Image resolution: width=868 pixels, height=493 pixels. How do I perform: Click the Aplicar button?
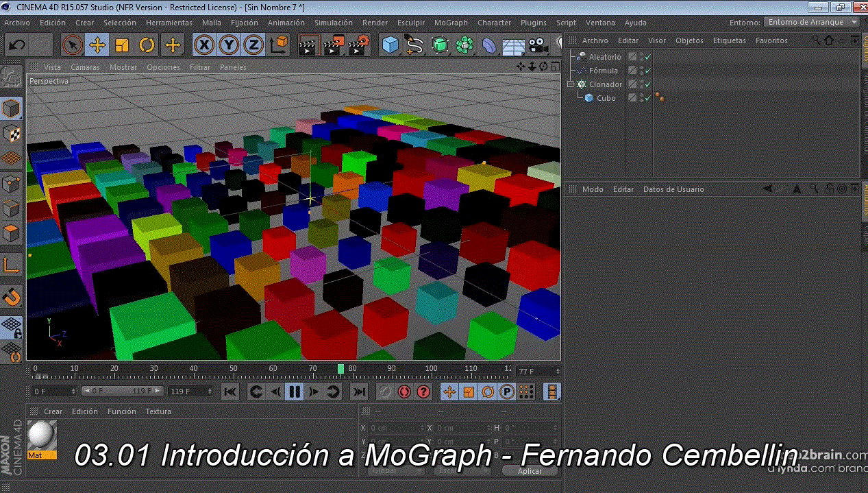pos(530,471)
